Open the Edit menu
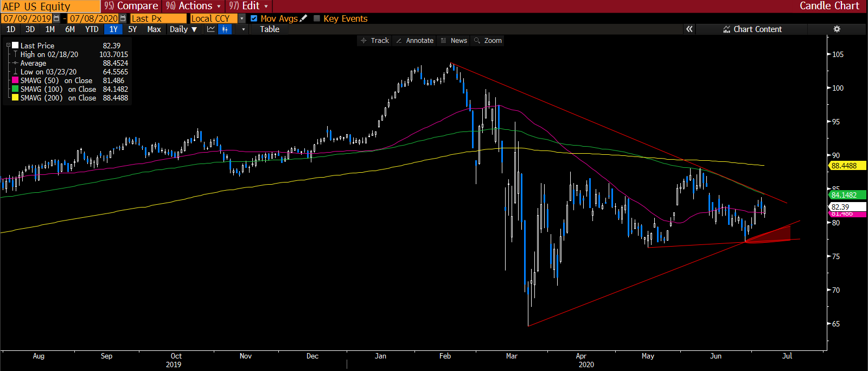 tap(250, 6)
